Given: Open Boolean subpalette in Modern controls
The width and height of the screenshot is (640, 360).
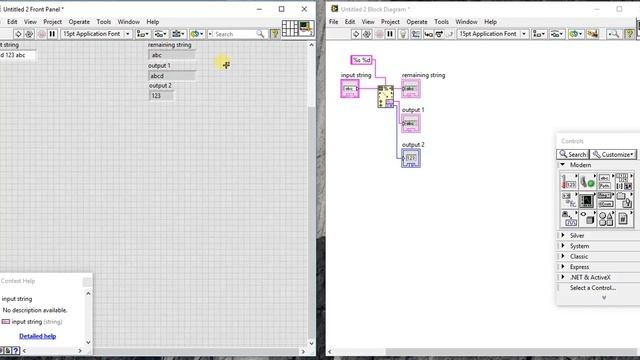Looking at the screenshot, I should [587, 181].
